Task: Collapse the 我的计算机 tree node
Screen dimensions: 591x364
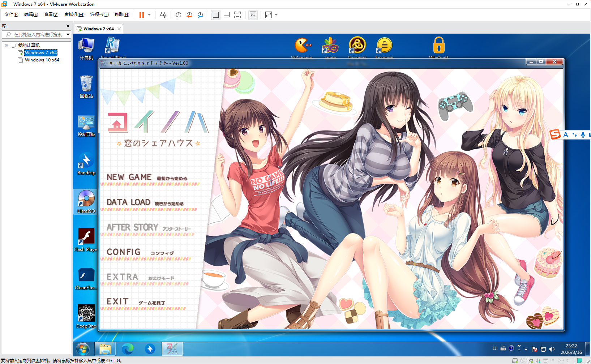Action: 7,46
